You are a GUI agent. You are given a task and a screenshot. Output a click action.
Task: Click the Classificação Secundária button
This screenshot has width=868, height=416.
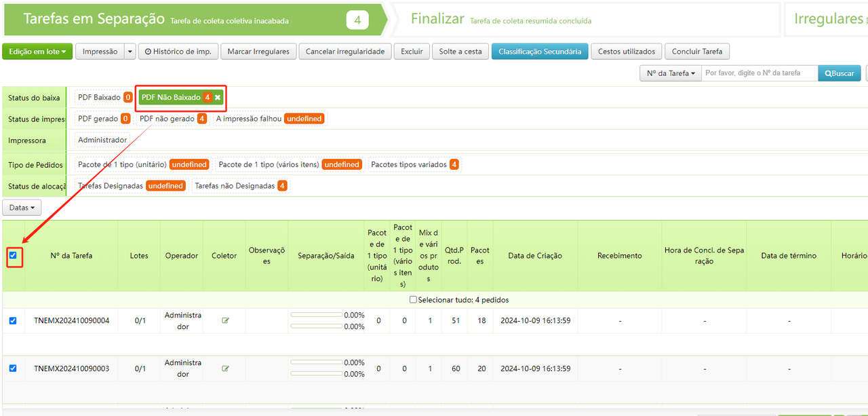[540, 52]
